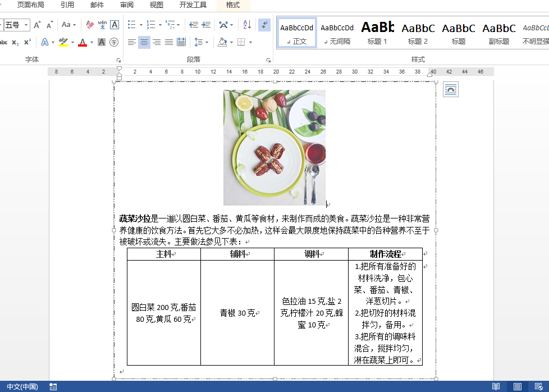
Task: Align text right
Action: tap(157, 42)
